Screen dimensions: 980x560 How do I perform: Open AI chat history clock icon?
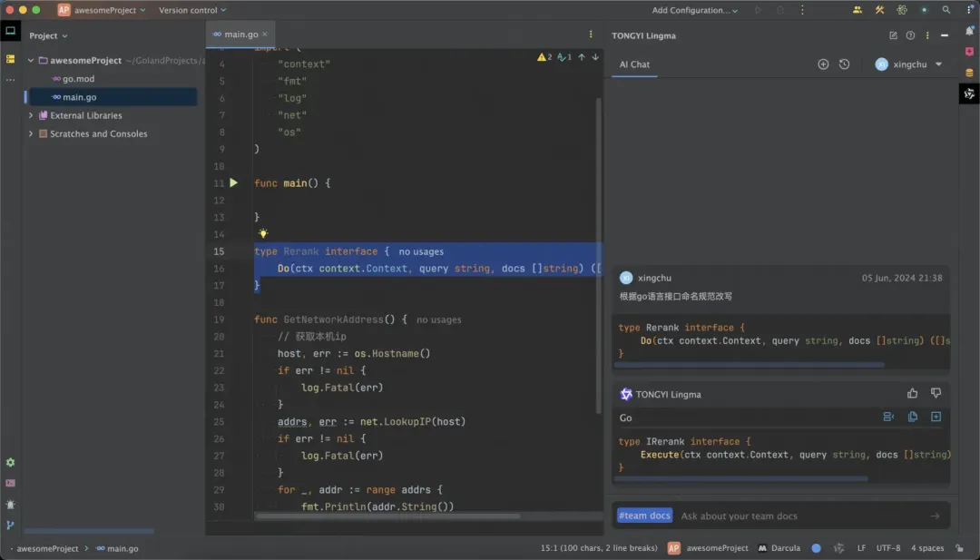845,64
